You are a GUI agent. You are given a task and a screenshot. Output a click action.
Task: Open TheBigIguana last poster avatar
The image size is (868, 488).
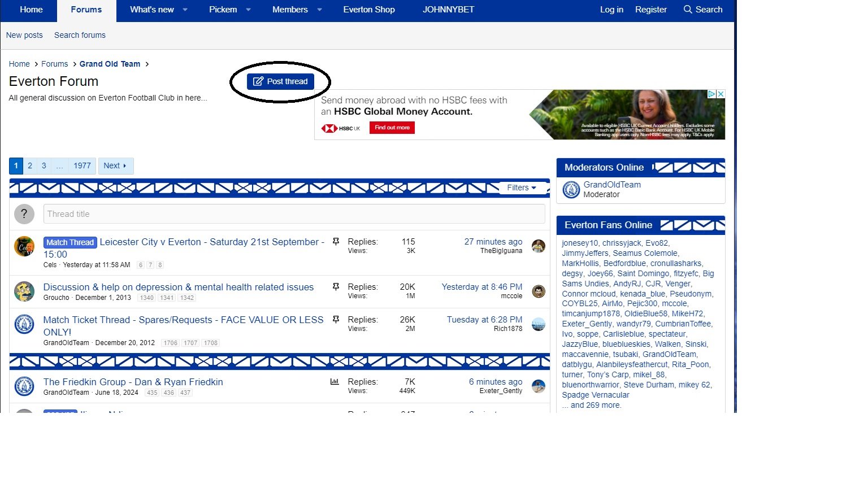click(x=539, y=246)
